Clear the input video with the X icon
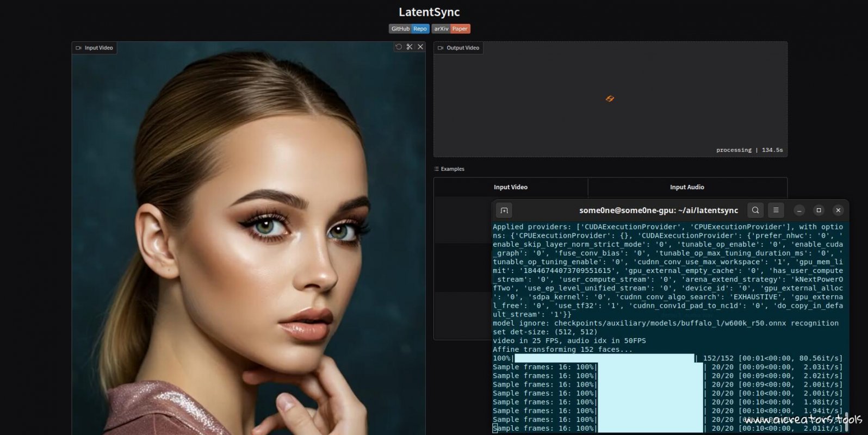This screenshot has width=868, height=435. pyautogui.click(x=420, y=47)
